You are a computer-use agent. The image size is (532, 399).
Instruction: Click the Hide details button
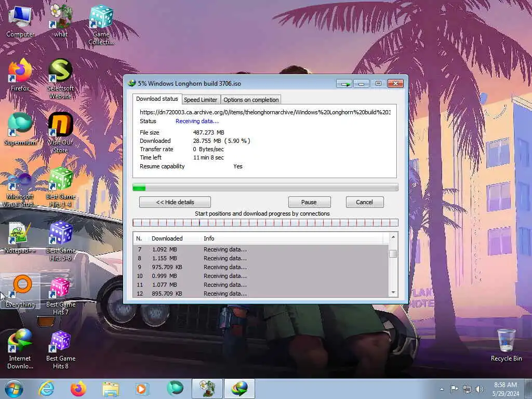pos(175,202)
